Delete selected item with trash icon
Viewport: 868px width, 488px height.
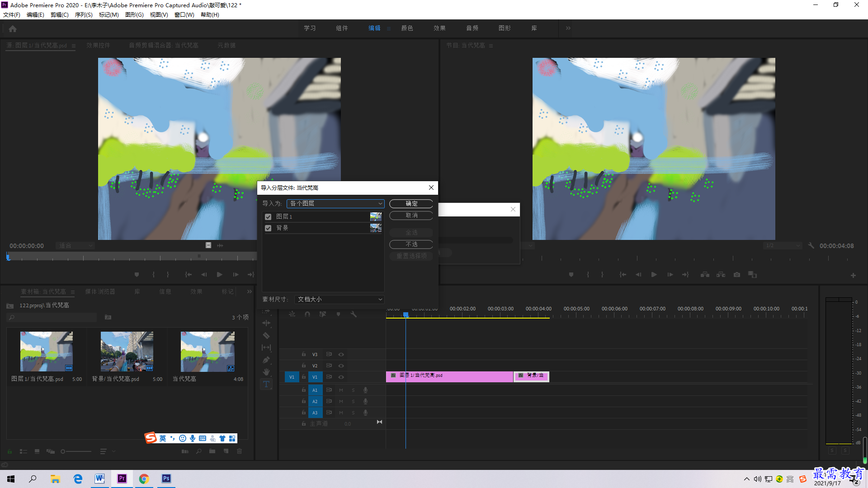click(240, 451)
